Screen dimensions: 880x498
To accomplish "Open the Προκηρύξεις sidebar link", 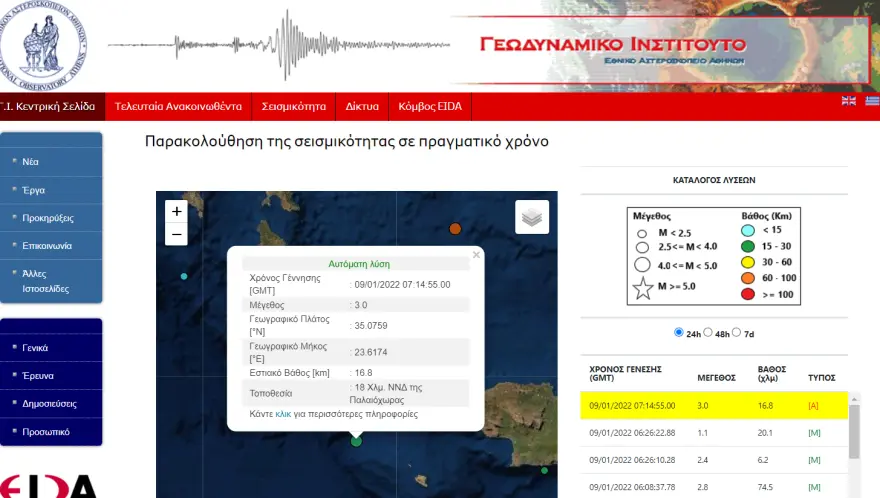I will pos(48,218).
